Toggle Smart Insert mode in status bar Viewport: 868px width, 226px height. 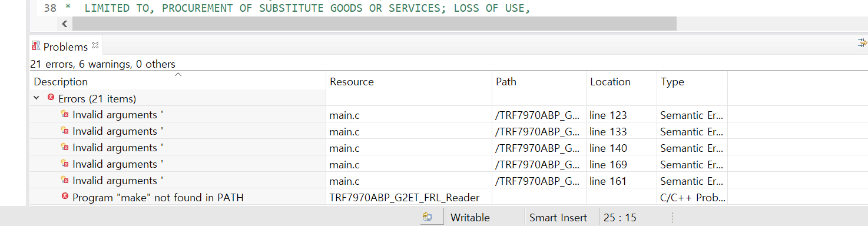pyautogui.click(x=558, y=217)
